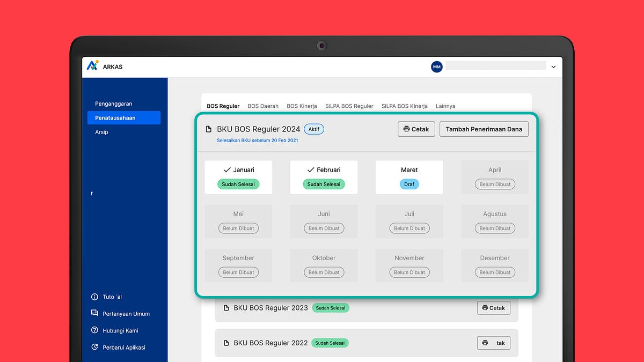Click the ARKAS logo icon

point(92,66)
